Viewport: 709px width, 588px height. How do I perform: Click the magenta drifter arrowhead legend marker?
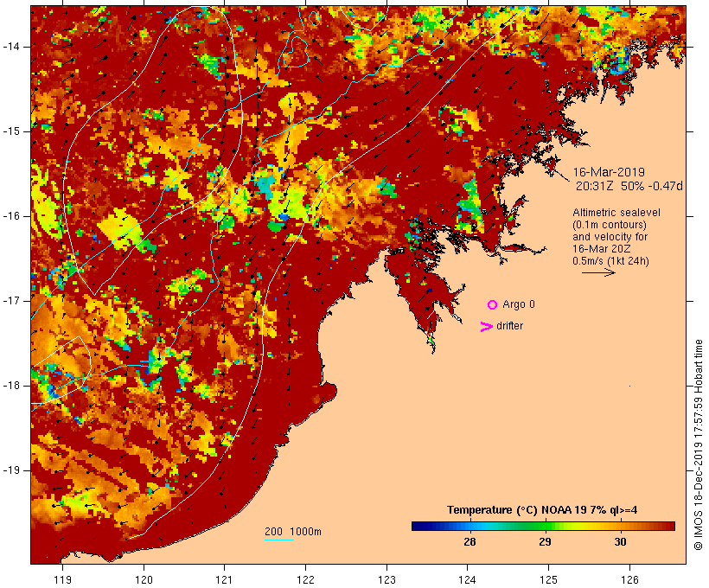tap(487, 327)
